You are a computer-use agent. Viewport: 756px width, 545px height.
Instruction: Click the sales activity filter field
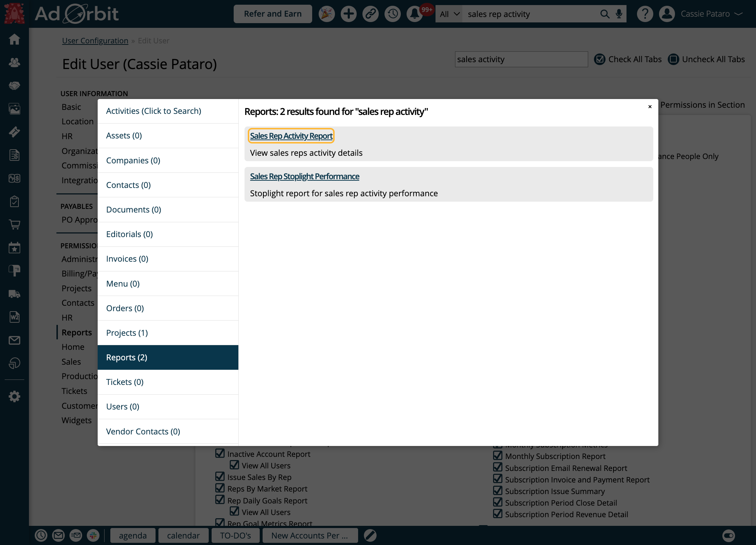[x=521, y=59]
